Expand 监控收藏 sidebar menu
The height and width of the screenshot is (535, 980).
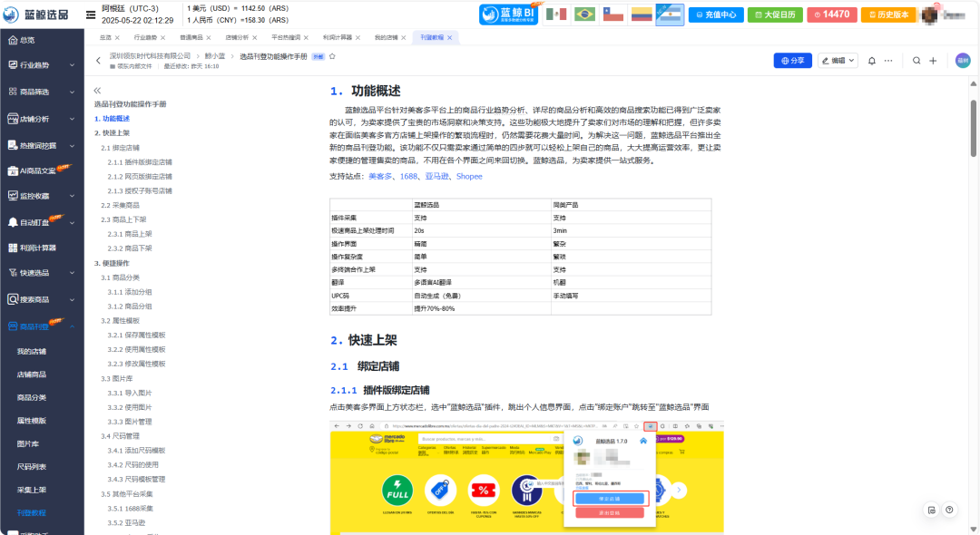click(x=42, y=195)
